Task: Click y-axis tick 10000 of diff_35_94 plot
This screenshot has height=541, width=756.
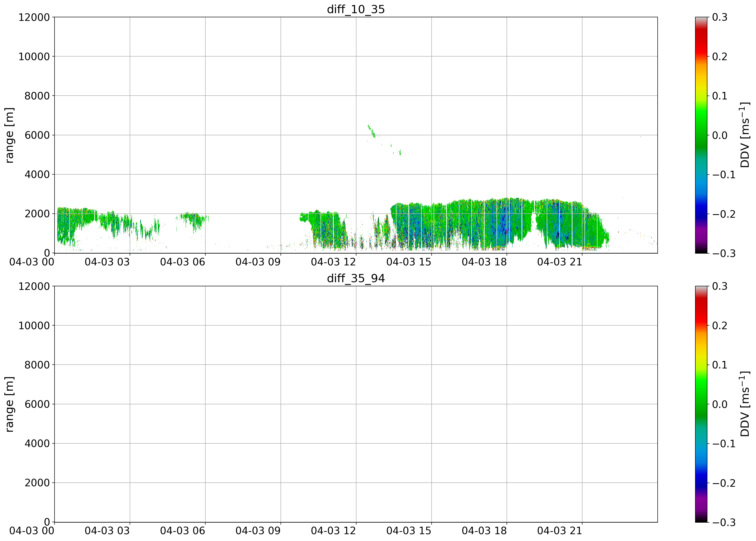Action: click(x=34, y=326)
